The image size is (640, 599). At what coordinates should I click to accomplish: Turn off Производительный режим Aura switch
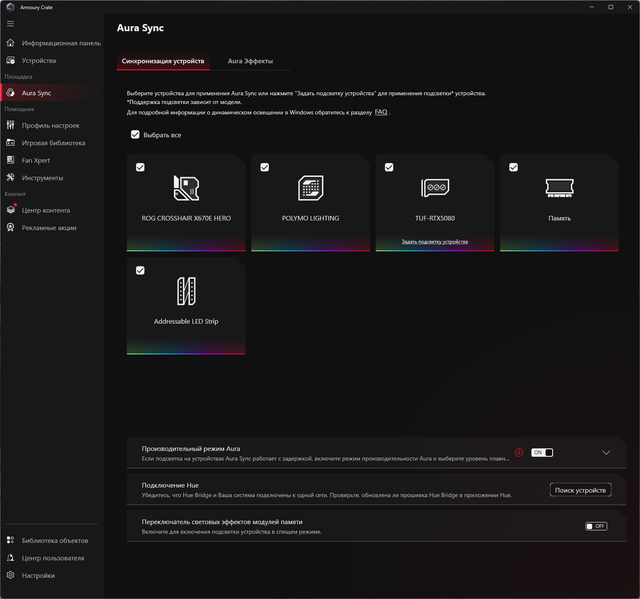coord(542,453)
